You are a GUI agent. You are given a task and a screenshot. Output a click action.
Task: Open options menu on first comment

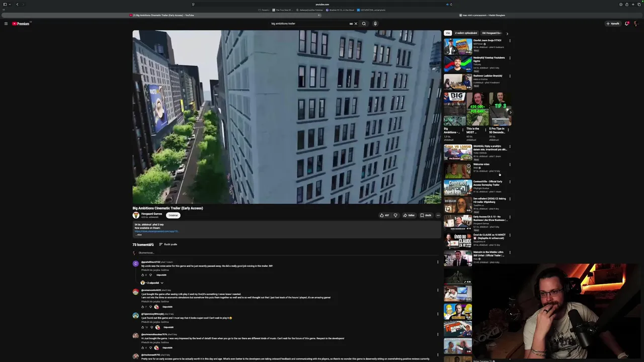[438, 261]
